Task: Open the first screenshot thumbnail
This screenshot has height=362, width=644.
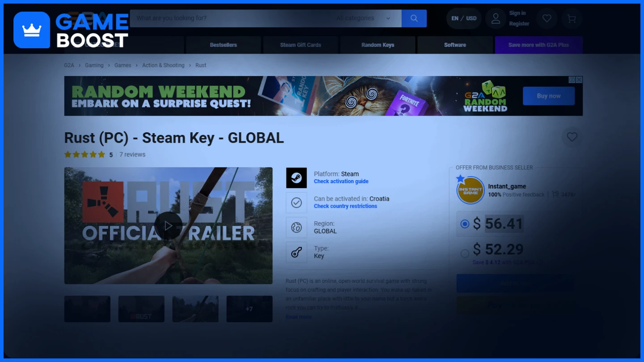Action: coord(87,309)
